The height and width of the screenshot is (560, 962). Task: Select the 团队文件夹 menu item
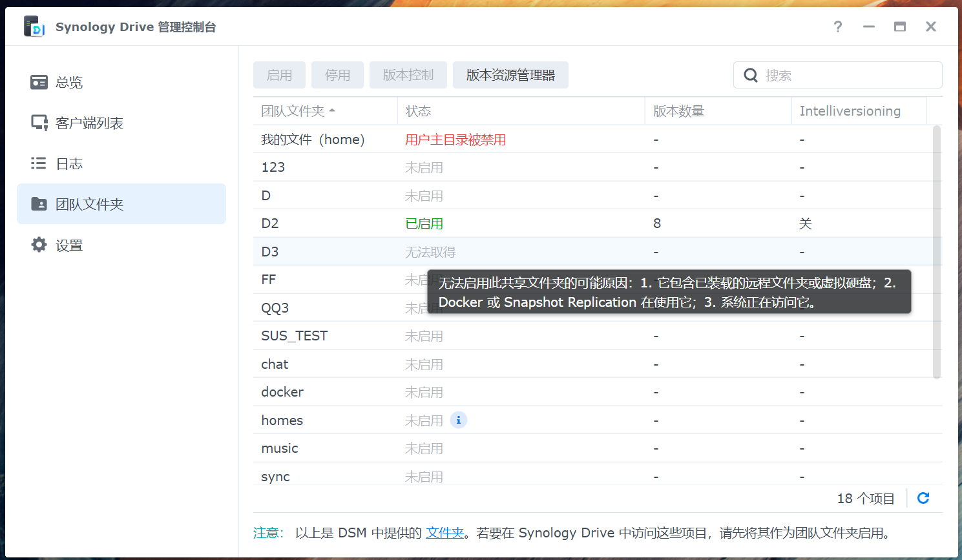pyautogui.click(x=121, y=204)
